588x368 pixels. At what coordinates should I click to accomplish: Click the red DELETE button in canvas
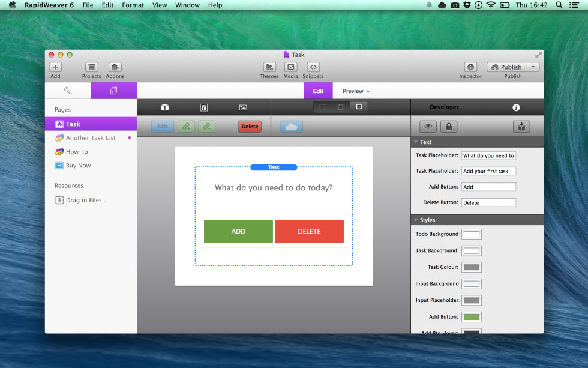click(x=309, y=232)
